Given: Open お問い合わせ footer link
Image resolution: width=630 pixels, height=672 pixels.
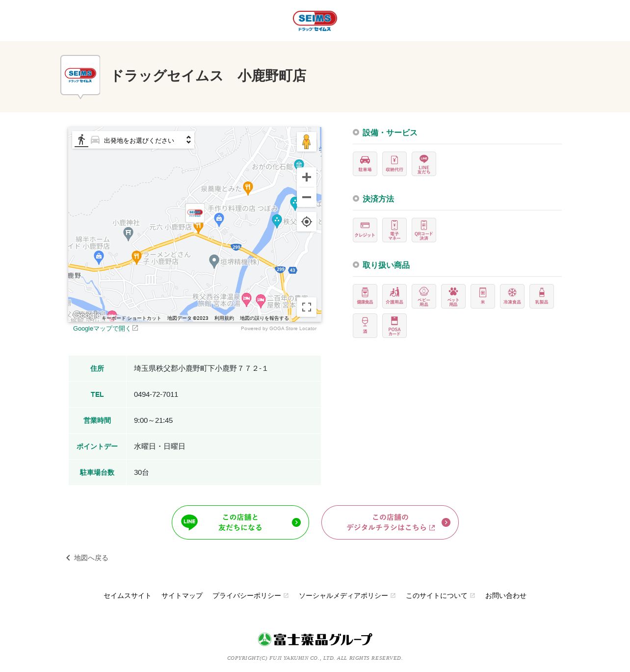Looking at the screenshot, I should 506,595.
